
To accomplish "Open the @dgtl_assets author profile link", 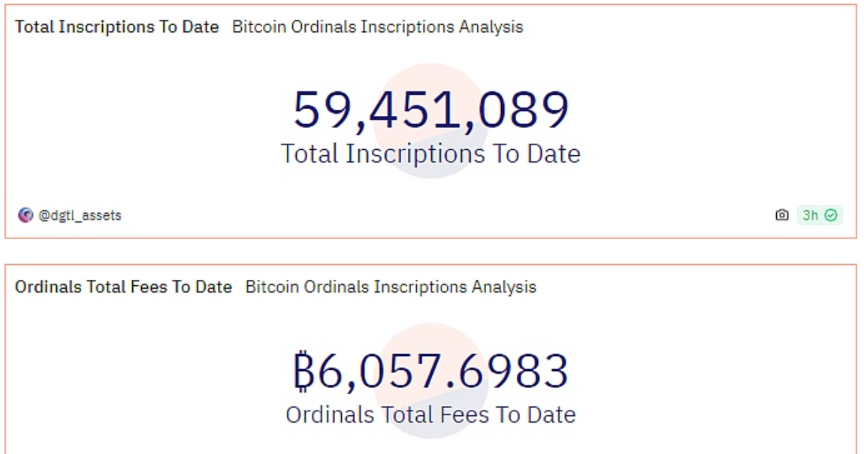I will 80,215.
